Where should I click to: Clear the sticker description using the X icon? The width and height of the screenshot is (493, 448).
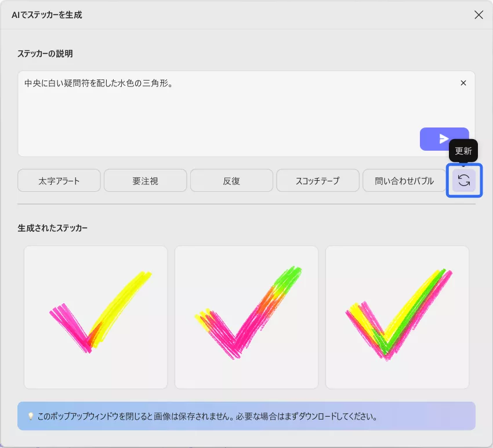463,83
